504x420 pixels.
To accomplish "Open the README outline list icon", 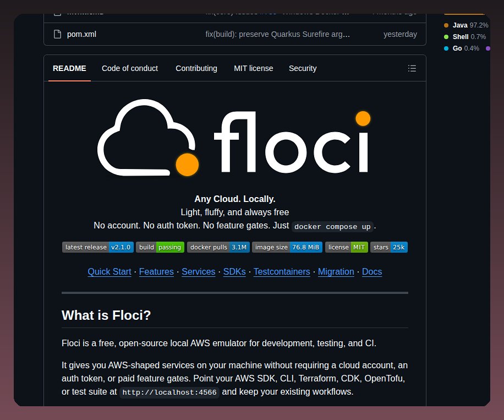I will [x=412, y=68].
